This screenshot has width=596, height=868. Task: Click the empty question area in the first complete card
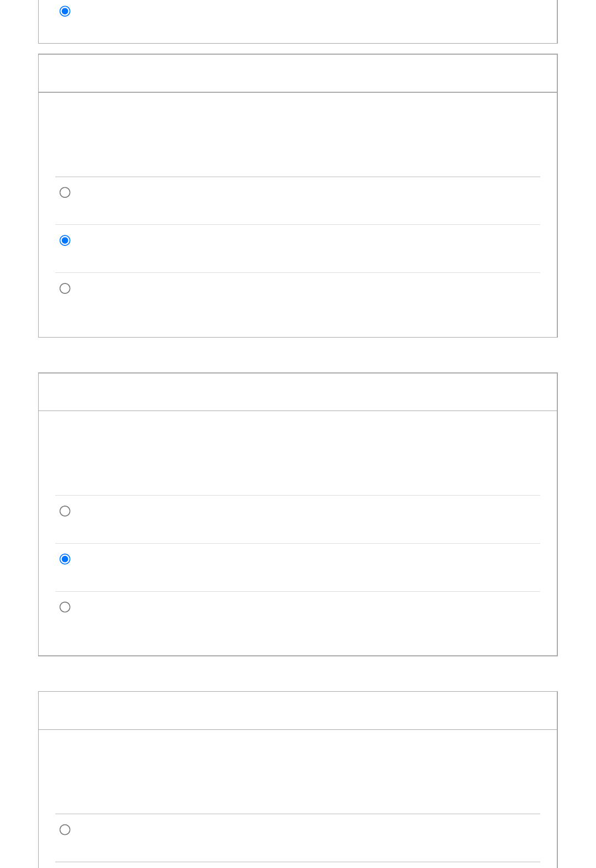pyautogui.click(x=298, y=135)
